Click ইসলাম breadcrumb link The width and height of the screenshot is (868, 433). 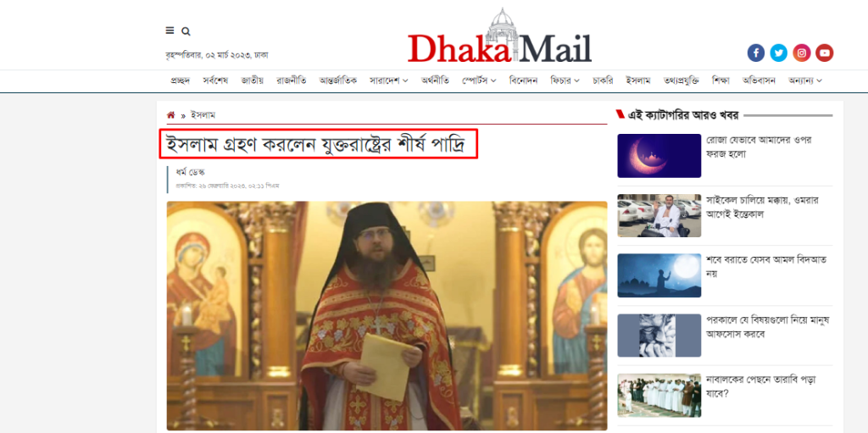point(203,115)
